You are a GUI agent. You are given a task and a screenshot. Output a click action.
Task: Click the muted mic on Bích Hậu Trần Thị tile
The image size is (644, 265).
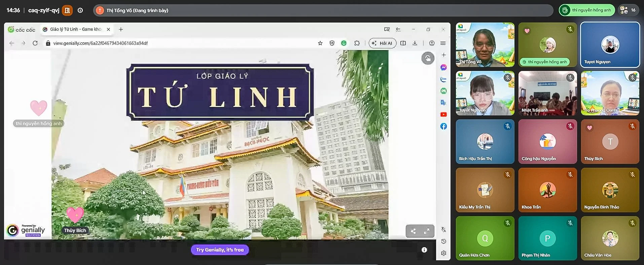[x=507, y=126]
